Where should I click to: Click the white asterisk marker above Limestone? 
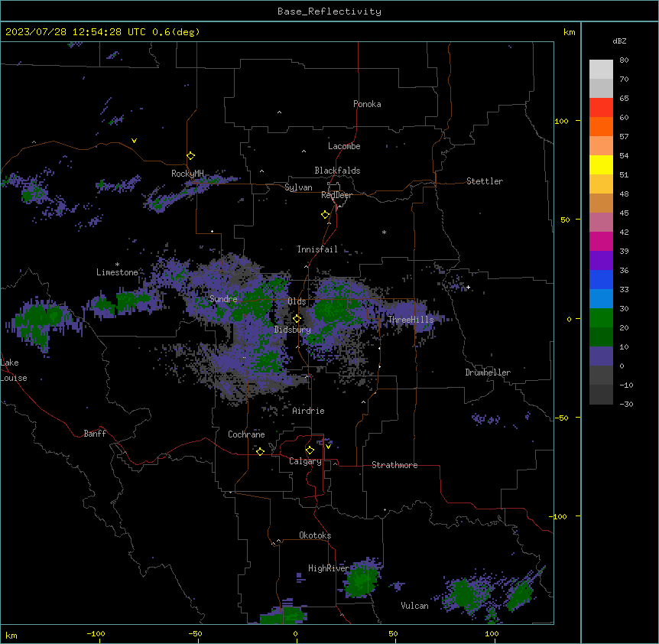coord(117,265)
